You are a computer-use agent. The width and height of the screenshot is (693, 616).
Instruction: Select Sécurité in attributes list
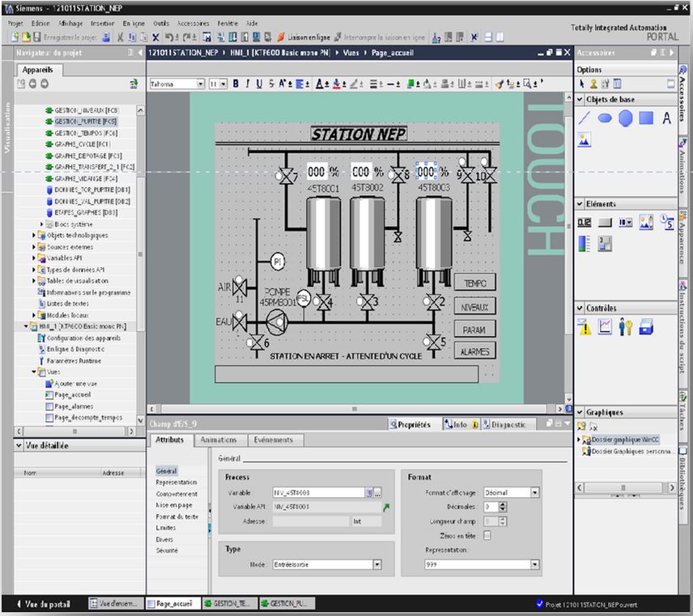point(167,550)
